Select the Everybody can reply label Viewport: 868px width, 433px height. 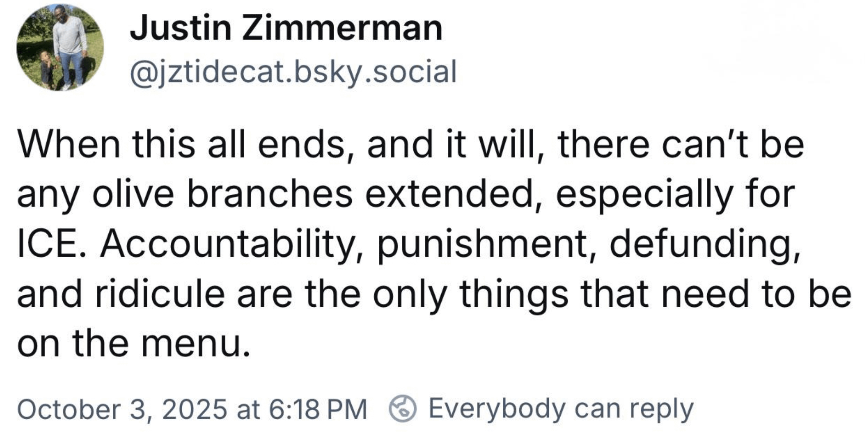(x=560, y=409)
